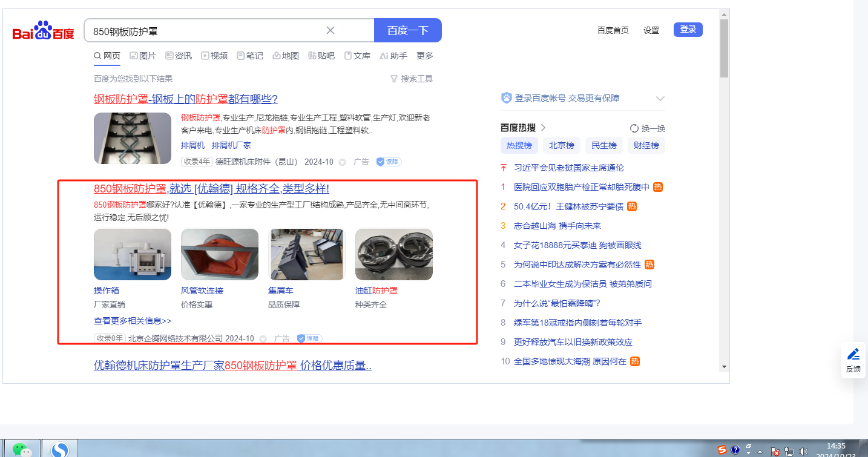868x457 pixels.
Task: Open hot search 女子花18888元买泰迪 狗被画眼线
Action: click(577, 245)
